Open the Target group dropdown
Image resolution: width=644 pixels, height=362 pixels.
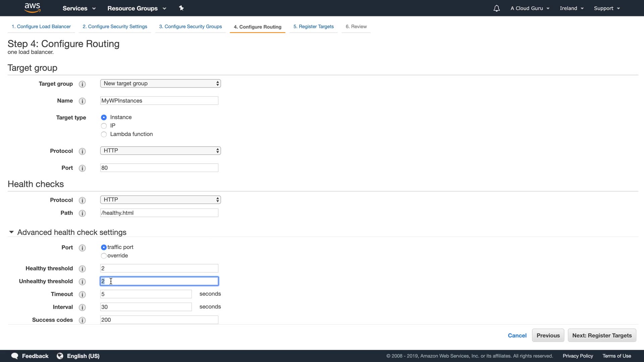point(160,83)
